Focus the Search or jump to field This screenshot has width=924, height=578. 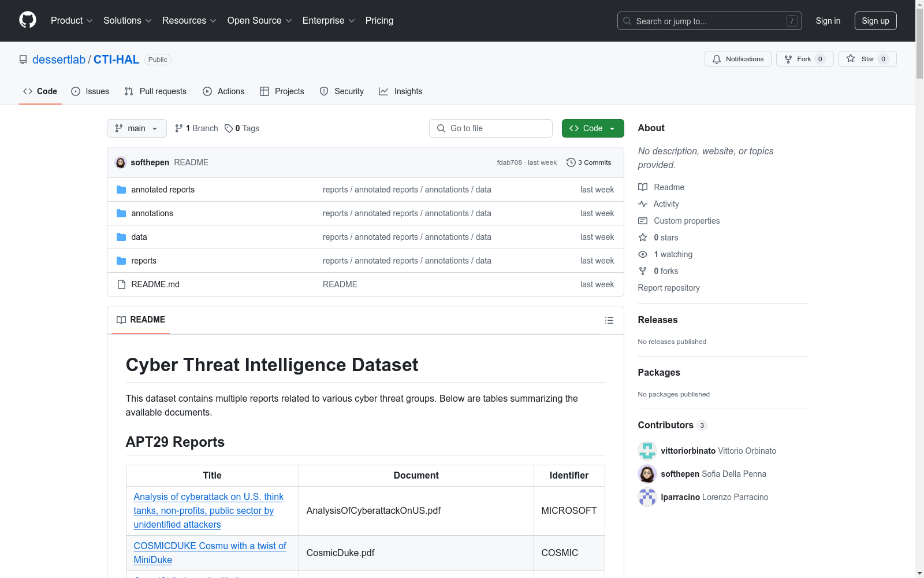point(709,21)
